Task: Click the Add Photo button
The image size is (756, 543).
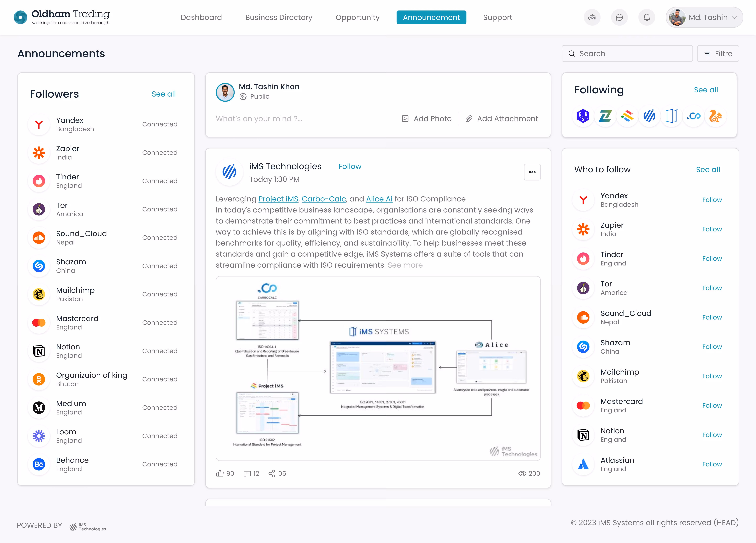Action: point(427,119)
